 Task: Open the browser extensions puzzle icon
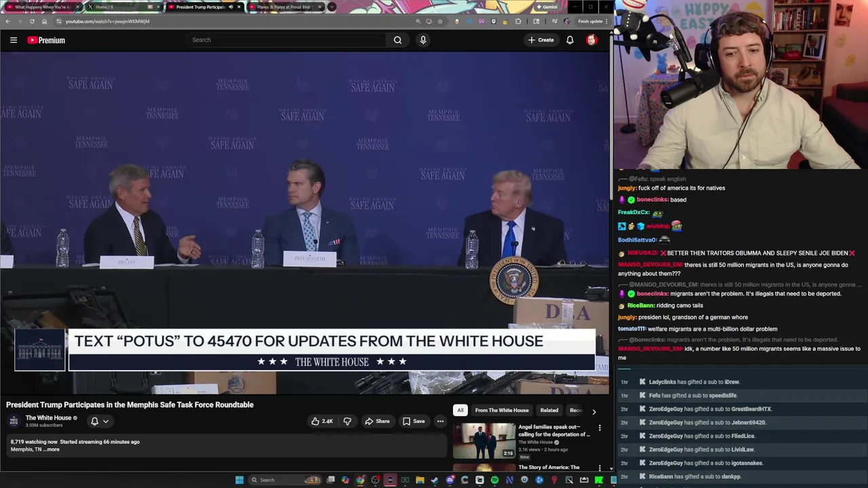coord(518,21)
